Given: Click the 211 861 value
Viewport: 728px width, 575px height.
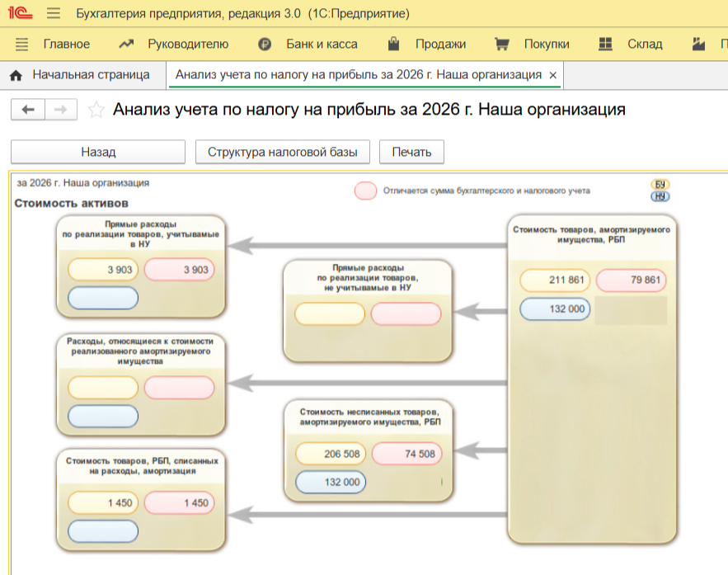Looking at the screenshot, I should pos(555,280).
